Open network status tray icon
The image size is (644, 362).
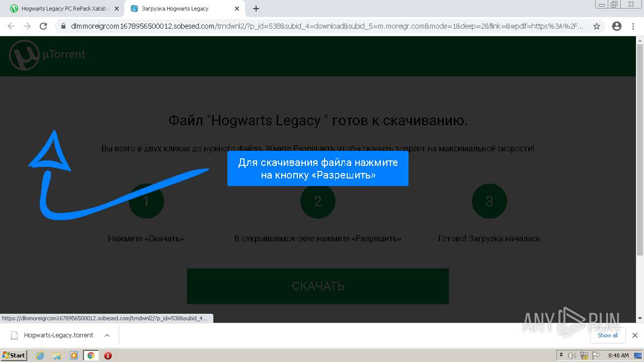point(584,355)
